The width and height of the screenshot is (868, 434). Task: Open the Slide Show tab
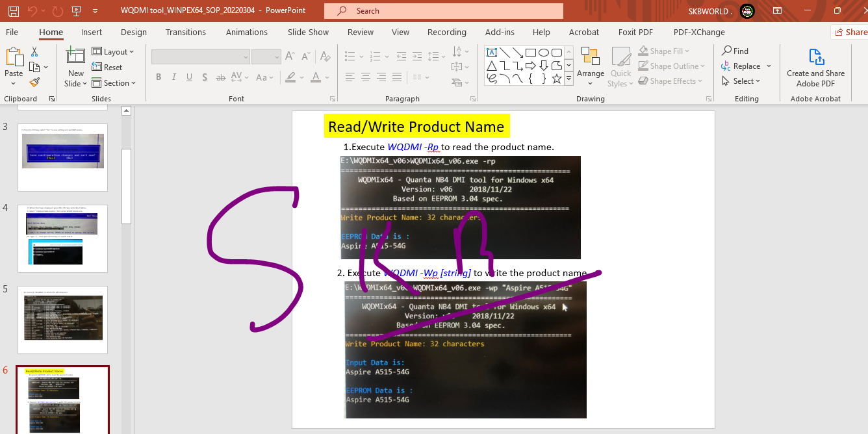[309, 32]
